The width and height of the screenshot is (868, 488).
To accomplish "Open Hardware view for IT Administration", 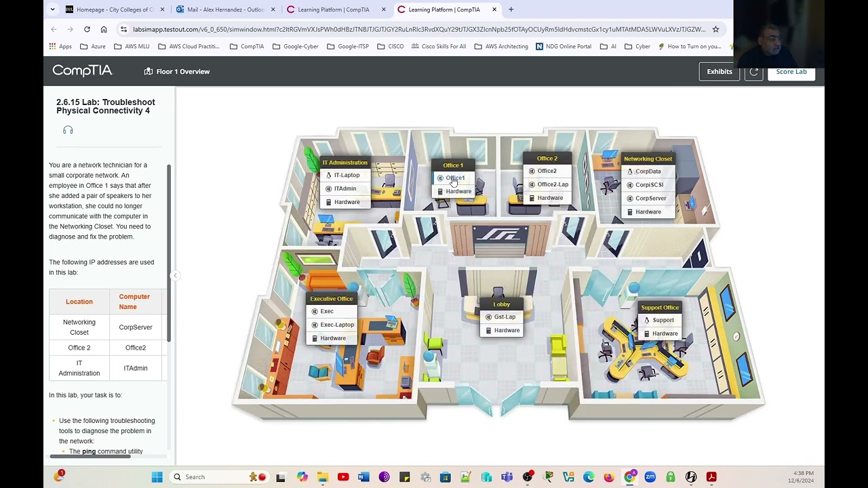I will tap(343, 202).
